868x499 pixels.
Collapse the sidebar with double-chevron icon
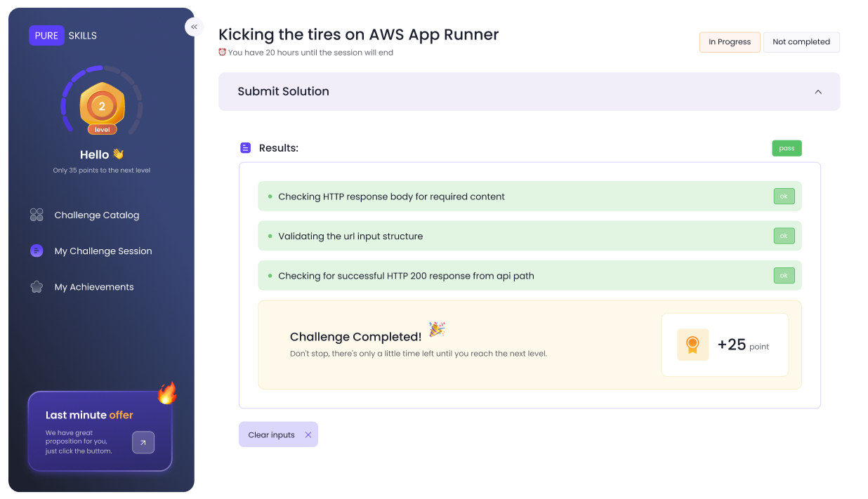coord(194,27)
